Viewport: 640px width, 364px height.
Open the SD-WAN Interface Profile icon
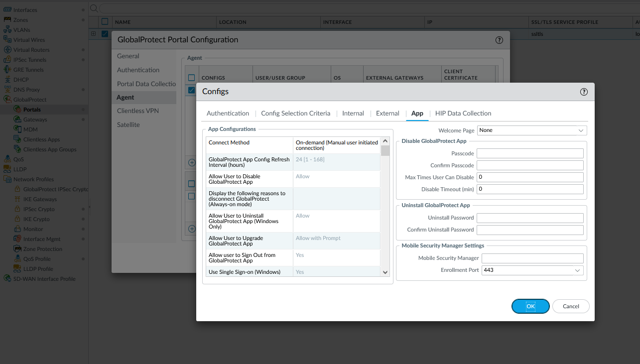(7, 279)
